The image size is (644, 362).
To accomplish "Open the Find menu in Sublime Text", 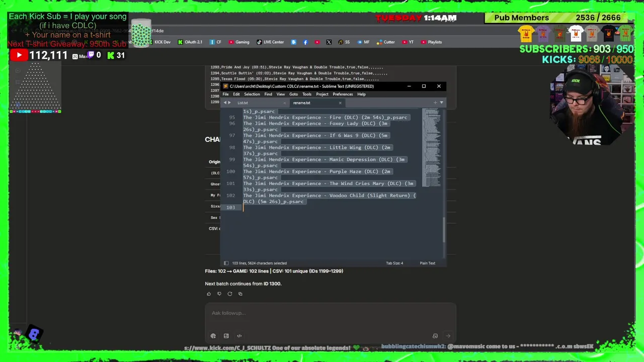I will point(268,94).
